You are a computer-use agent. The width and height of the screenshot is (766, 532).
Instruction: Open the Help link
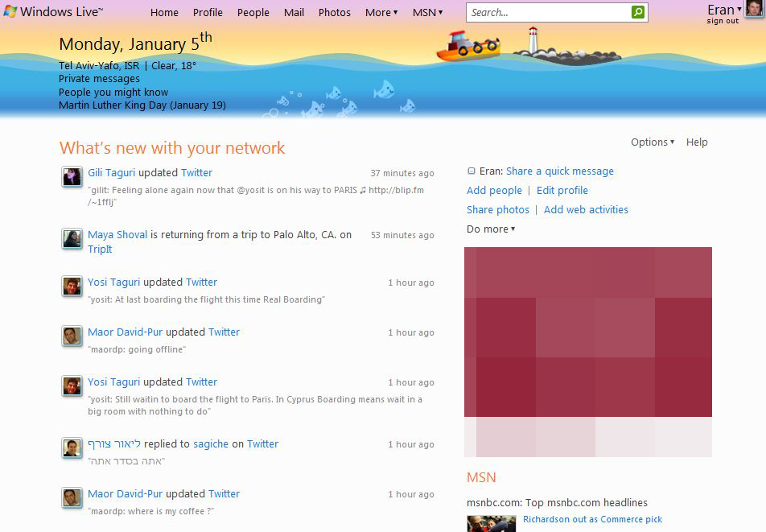pyautogui.click(x=697, y=142)
